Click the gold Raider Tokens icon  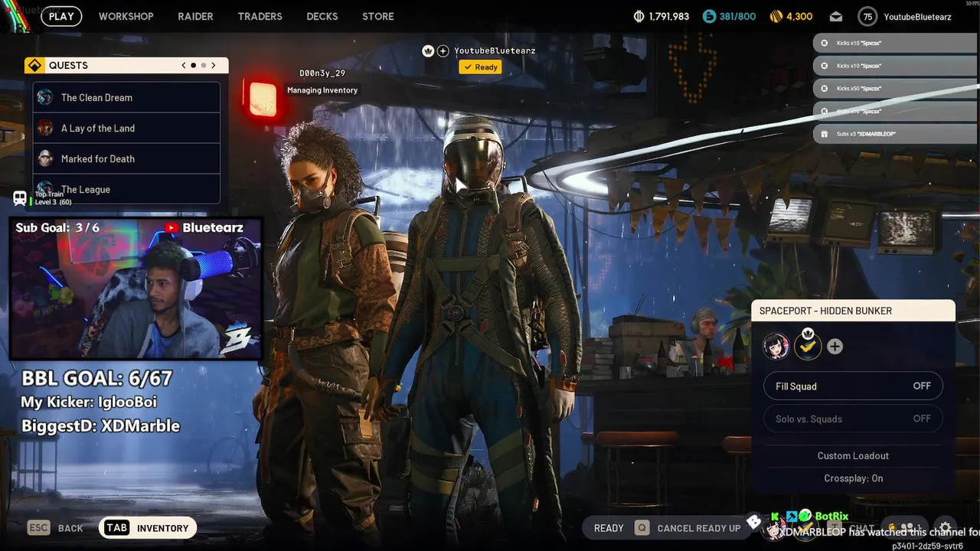[776, 16]
